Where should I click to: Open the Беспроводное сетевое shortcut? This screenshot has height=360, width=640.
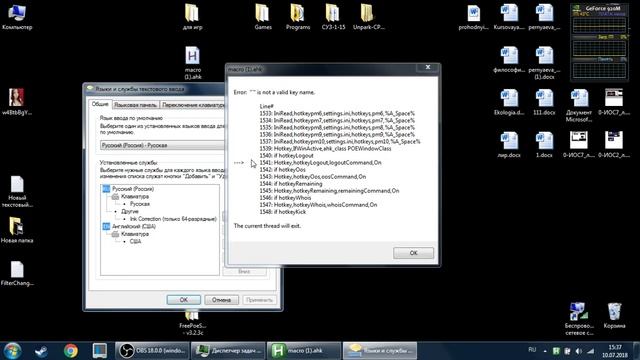point(579,319)
